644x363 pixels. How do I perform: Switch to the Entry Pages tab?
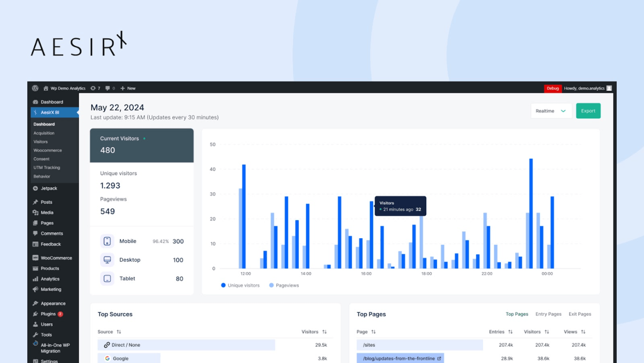(x=548, y=314)
